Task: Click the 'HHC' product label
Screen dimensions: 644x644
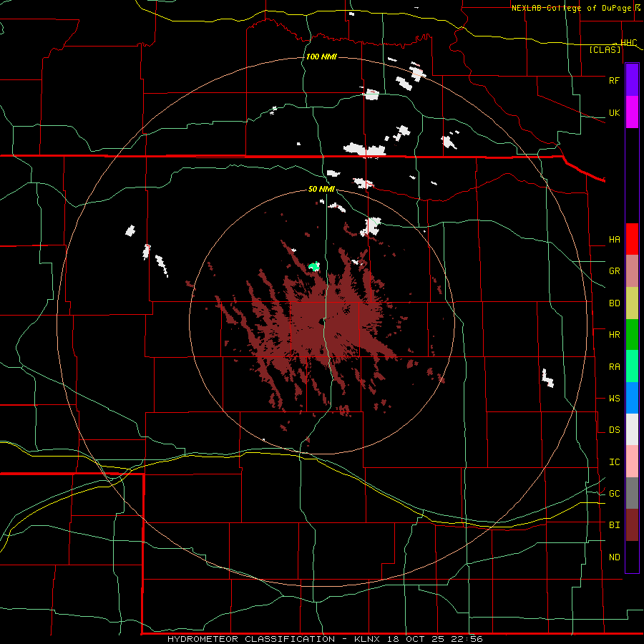Action: click(x=628, y=43)
